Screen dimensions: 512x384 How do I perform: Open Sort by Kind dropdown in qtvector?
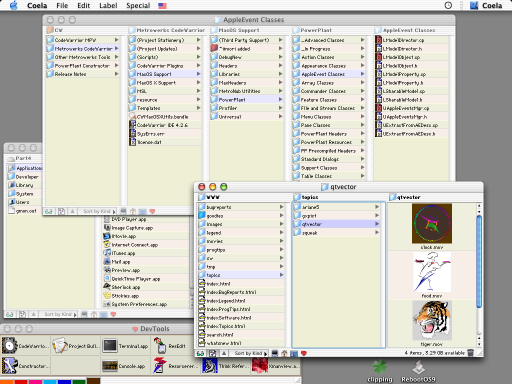[250, 353]
